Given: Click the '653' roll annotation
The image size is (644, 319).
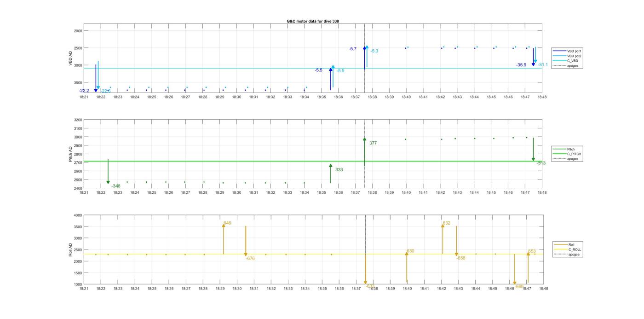Looking at the screenshot, I should tap(532, 251).
